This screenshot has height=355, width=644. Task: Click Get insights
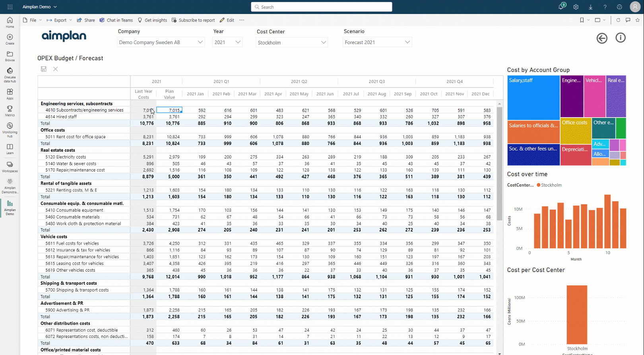point(152,20)
